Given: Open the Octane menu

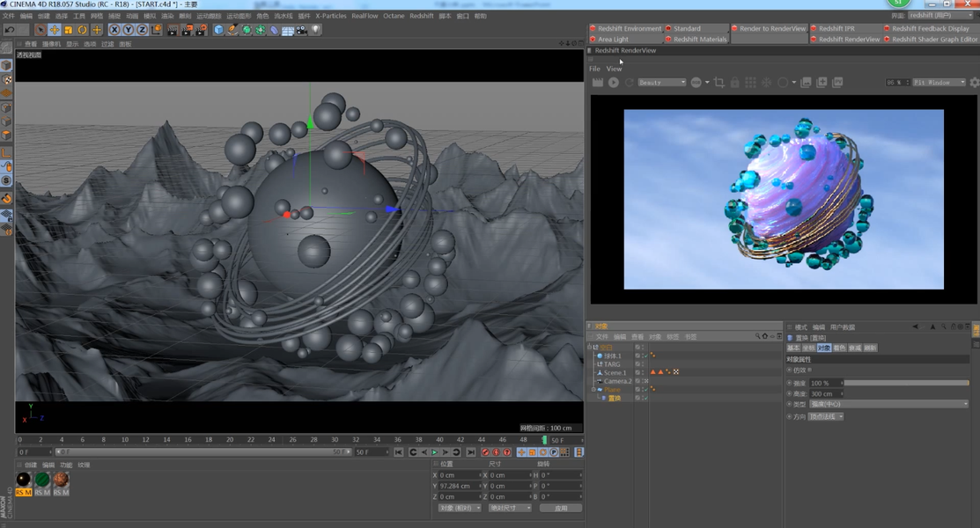Looking at the screenshot, I should point(394,16).
